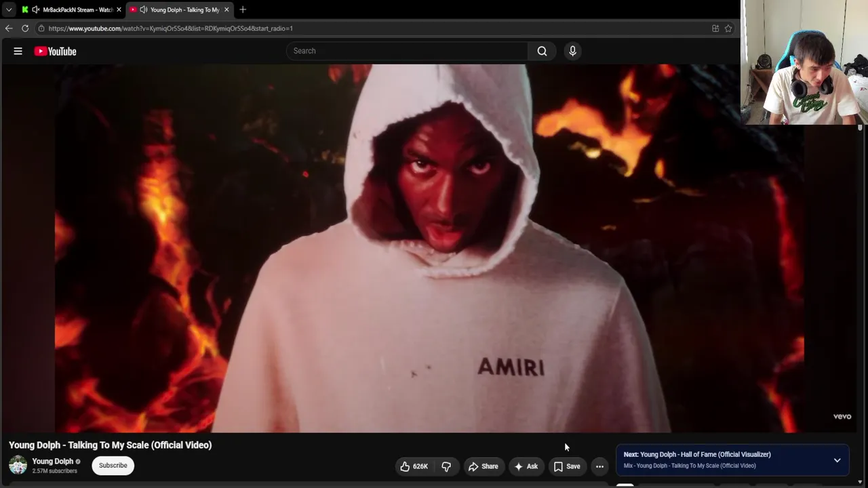Go back with the browser back arrow
The width and height of the screenshot is (868, 488).
[x=9, y=28]
